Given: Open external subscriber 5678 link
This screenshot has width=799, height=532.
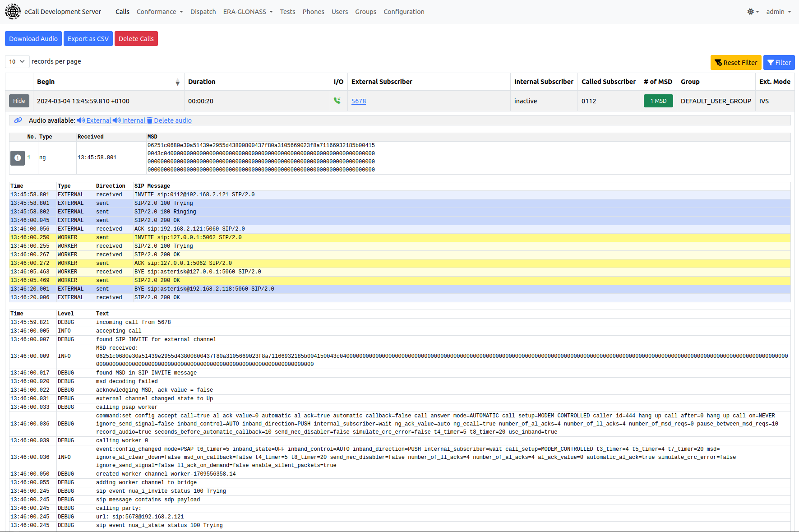Looking at the screenshot, I should tap(359, 101).
